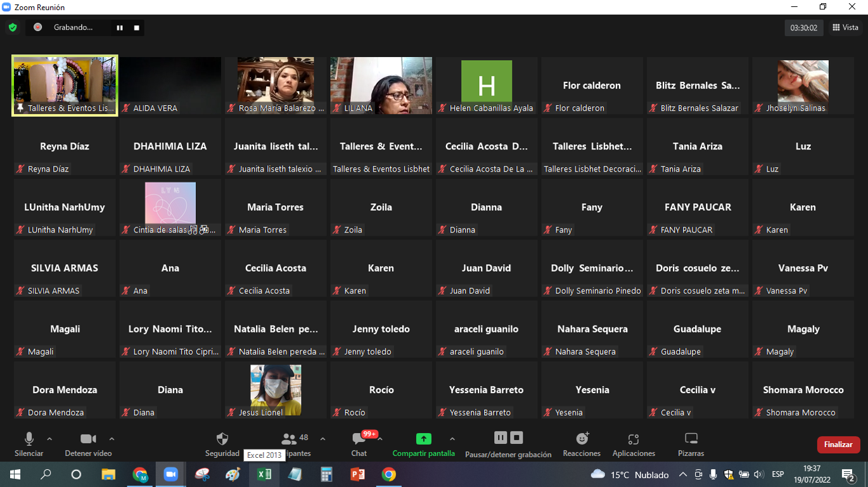Open Excel from the Windows taskbar

tap(264, 474)
